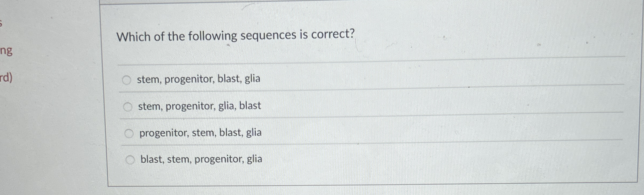Select the 'stem, progenitor, glia, blast' radio button
Image resolution: width=644 pixels, height=195 pixels.
click(x=128, y=106)
